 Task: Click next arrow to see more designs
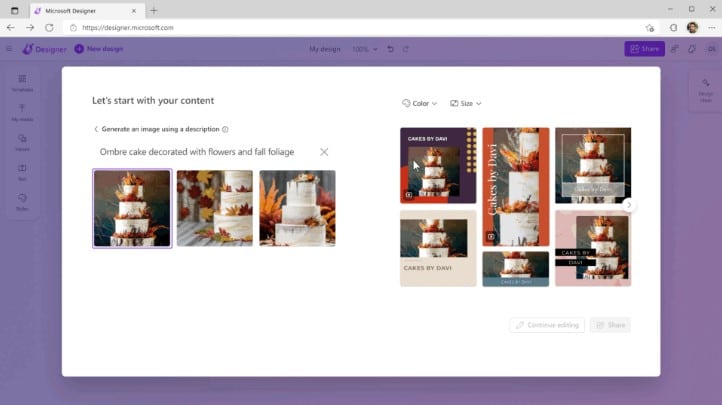point(628,205)
